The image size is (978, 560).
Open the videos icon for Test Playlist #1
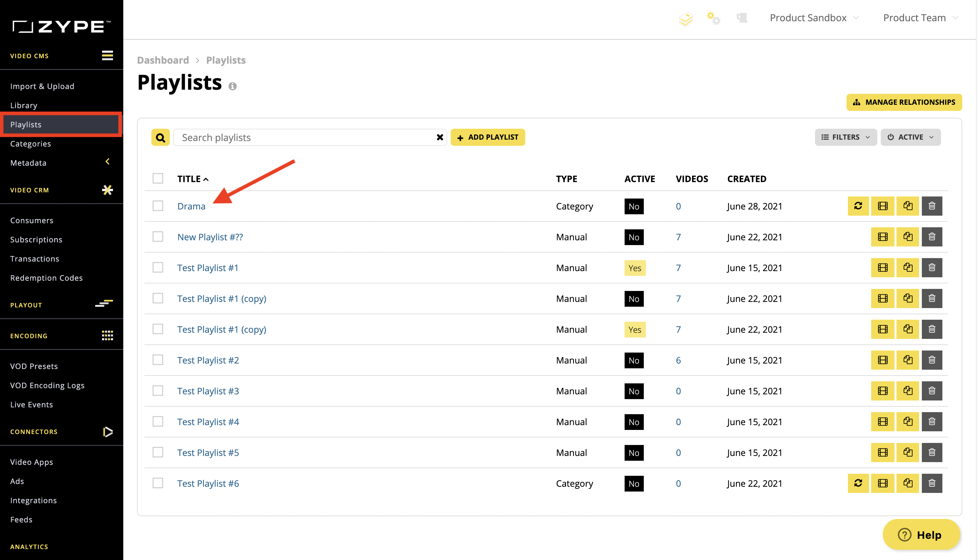882,268
